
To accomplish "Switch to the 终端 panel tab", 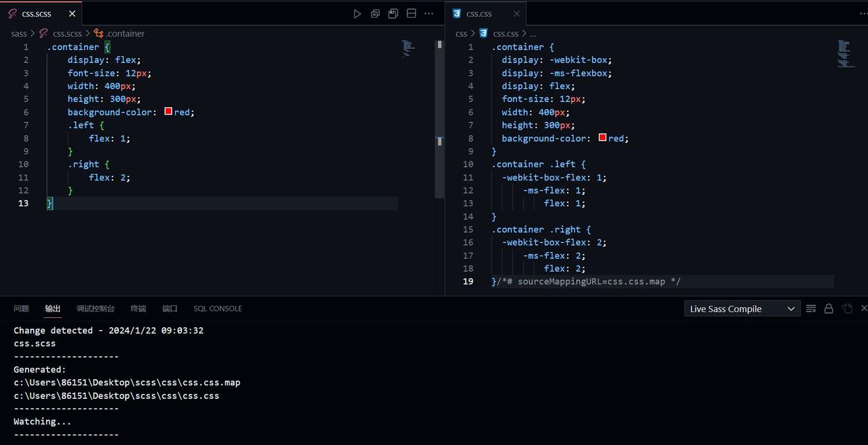I will point(138,309).
